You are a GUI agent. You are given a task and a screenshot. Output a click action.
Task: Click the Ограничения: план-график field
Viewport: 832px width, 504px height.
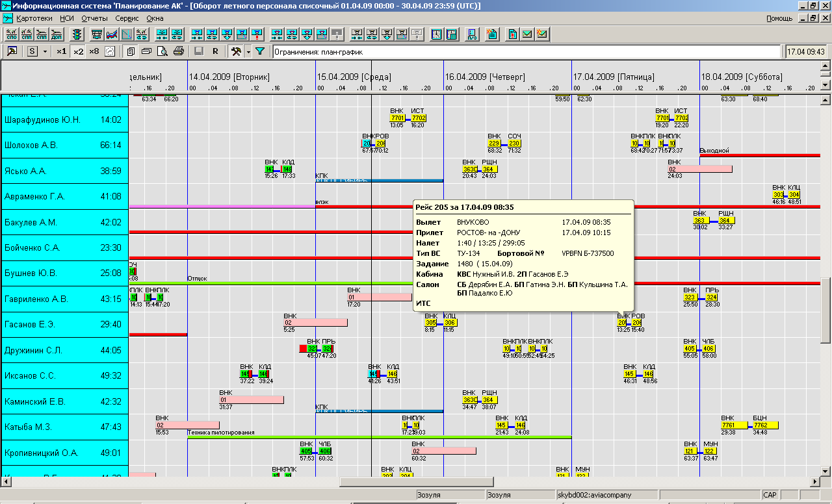pyautogui.click(x=526, y=51)
